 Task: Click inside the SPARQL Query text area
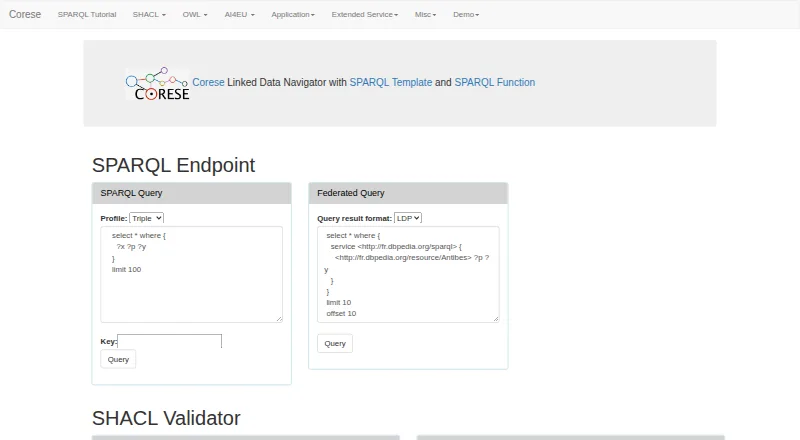click(191, 275)
